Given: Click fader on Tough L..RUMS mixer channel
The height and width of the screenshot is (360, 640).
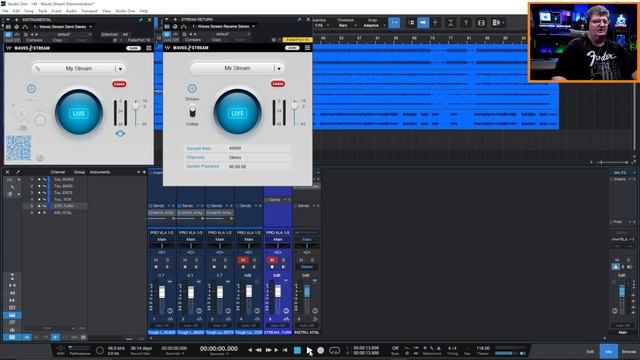Looking at the screenshot, I should point(162,292).
